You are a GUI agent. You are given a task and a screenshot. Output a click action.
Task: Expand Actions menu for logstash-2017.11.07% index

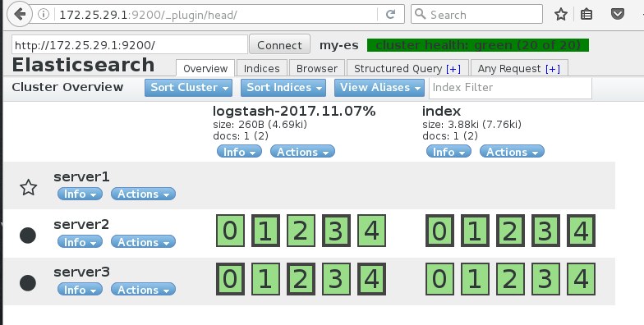click(x=302, y=152)
